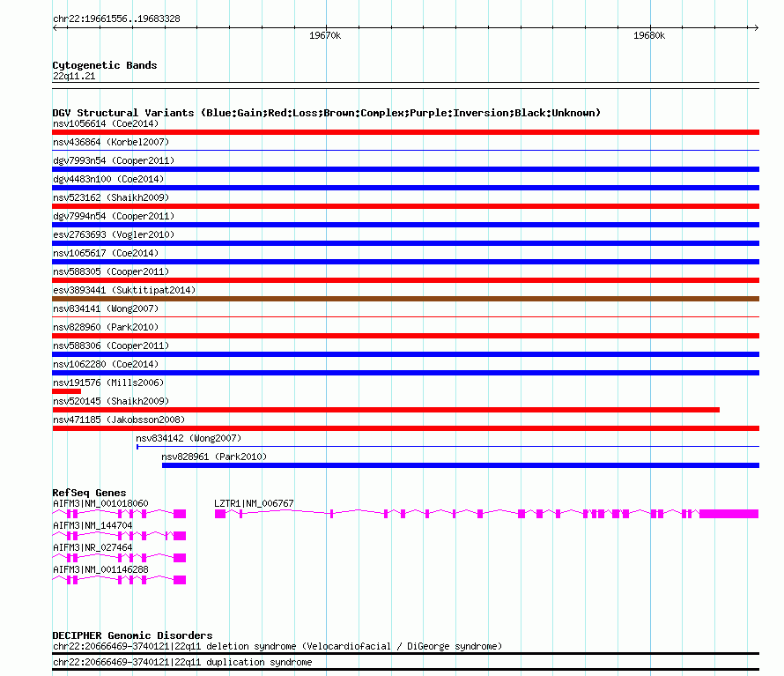
Task: Select AIFM3|NM_001146288 transcript label
Action: (100, 569)
